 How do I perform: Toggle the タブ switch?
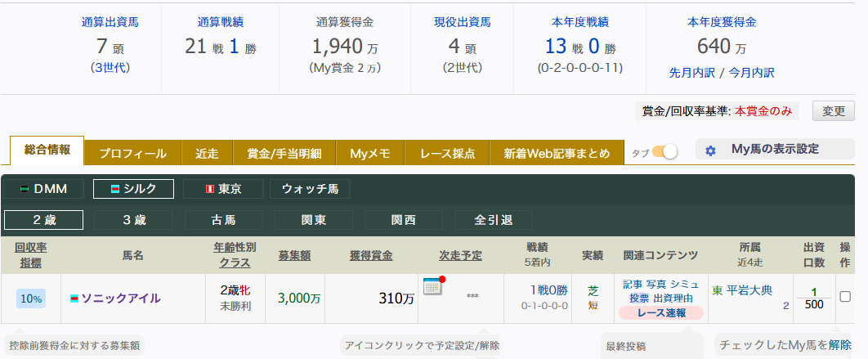click(664, 152)
